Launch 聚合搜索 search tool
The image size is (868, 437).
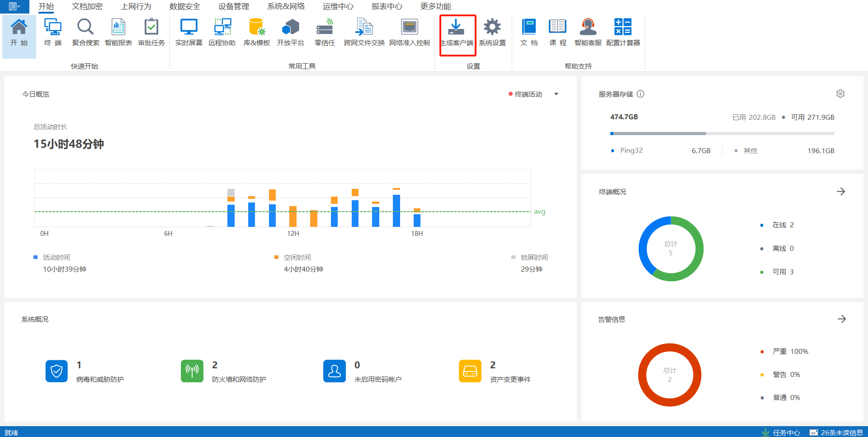85,33
